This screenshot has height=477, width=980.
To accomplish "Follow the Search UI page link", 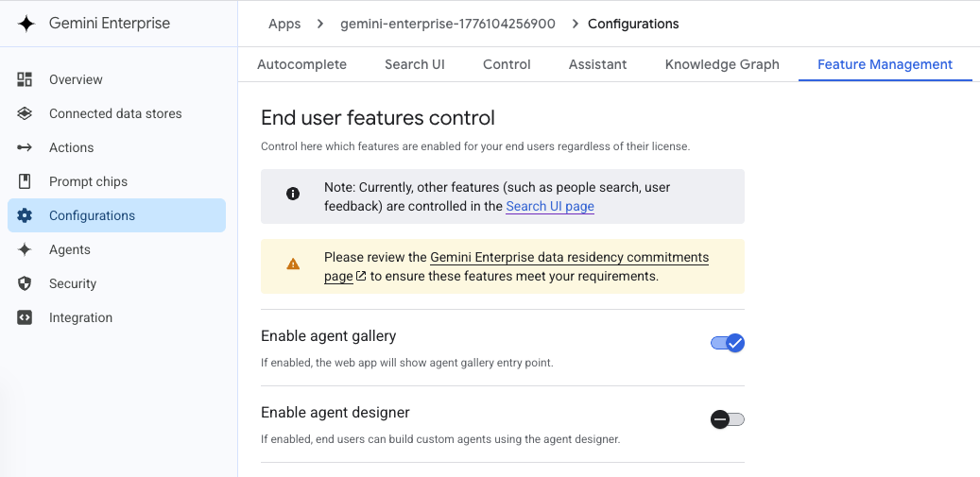I will tap(550, 206).
